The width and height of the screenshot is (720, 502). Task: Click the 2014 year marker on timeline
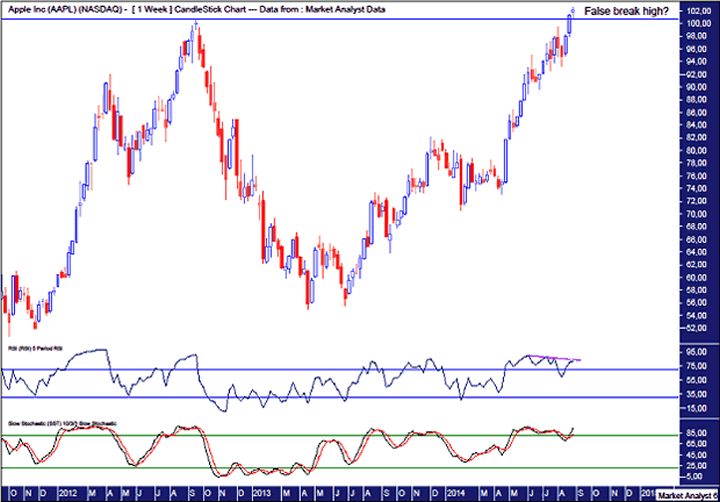click(456, 494)
